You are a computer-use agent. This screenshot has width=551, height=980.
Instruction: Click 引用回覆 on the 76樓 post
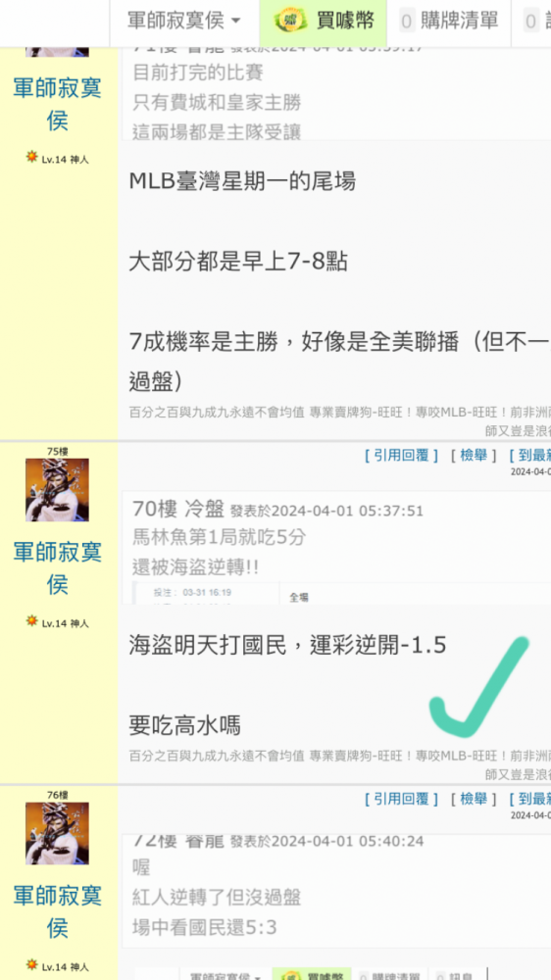(401, 799)
